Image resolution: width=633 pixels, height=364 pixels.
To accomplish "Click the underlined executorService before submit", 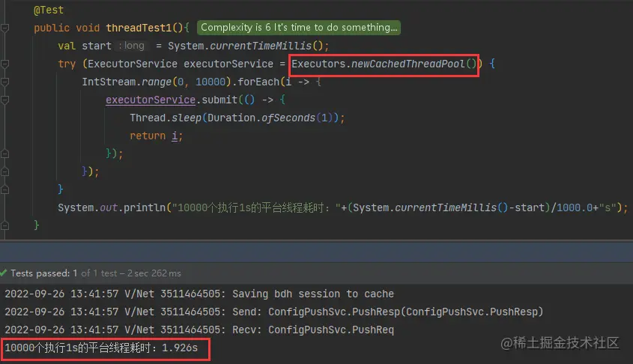I will (x=151, y=100).
